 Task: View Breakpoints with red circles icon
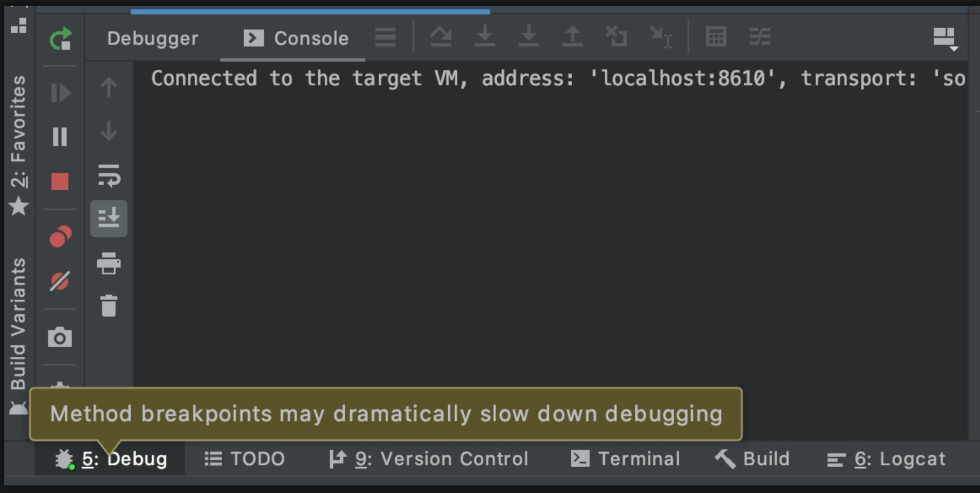(x=60, y=236)
